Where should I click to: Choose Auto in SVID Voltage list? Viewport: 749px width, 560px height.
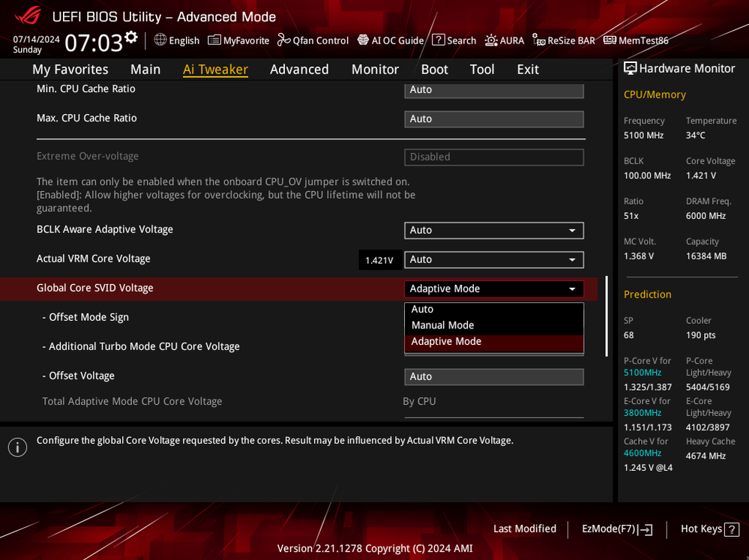(x=494, y=309)
